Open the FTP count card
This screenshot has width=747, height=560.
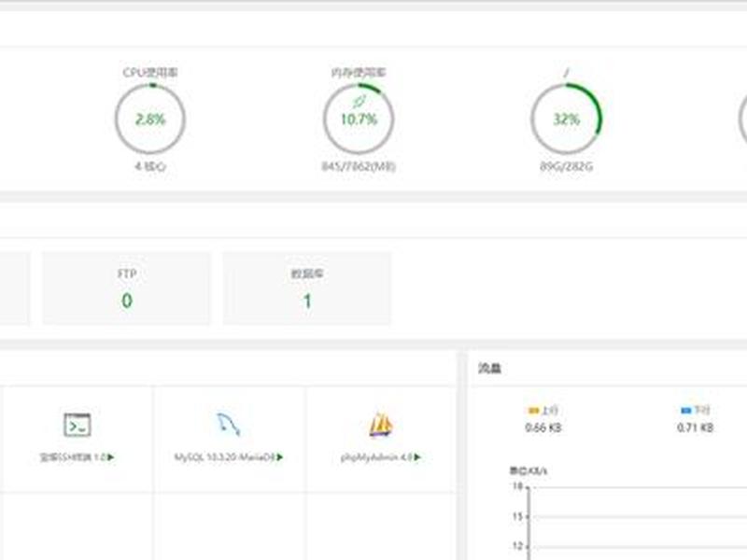click(127, 288)
